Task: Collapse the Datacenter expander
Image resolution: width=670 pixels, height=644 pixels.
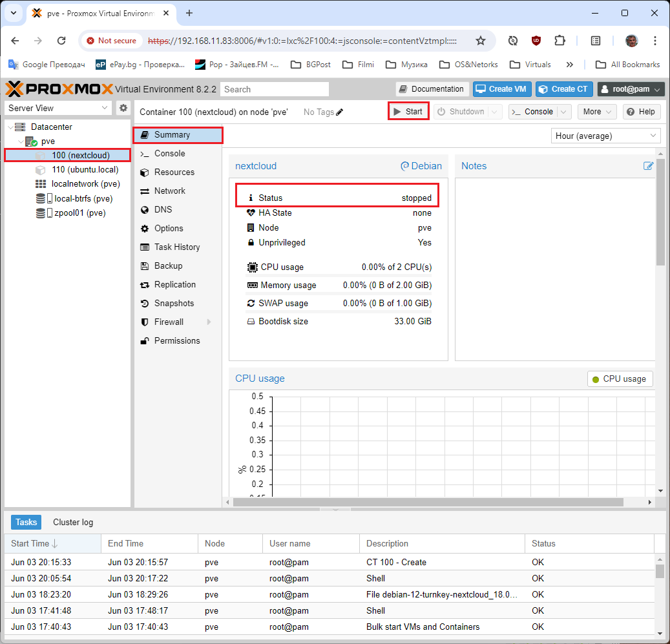Action: click(x=10, y=127)
